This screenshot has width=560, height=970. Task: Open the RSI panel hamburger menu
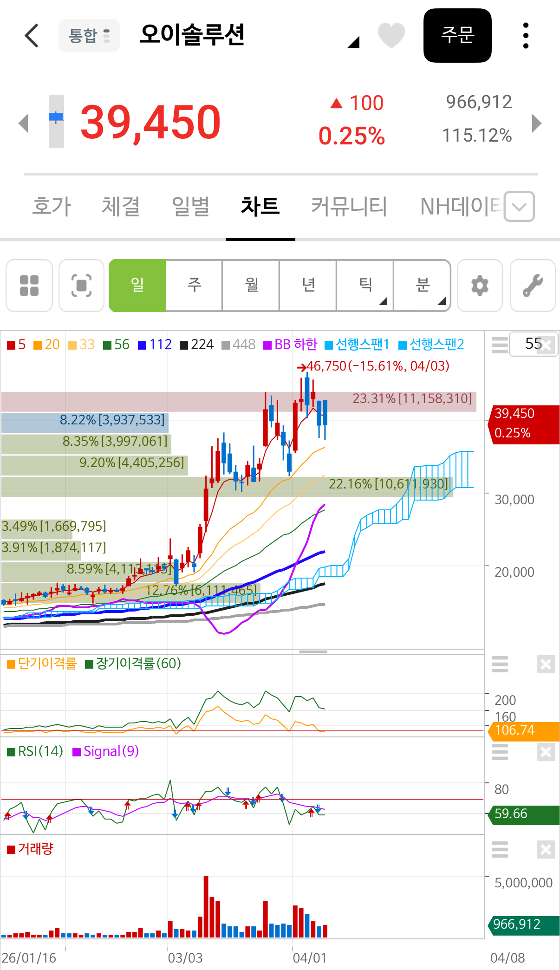coord(500,752)
